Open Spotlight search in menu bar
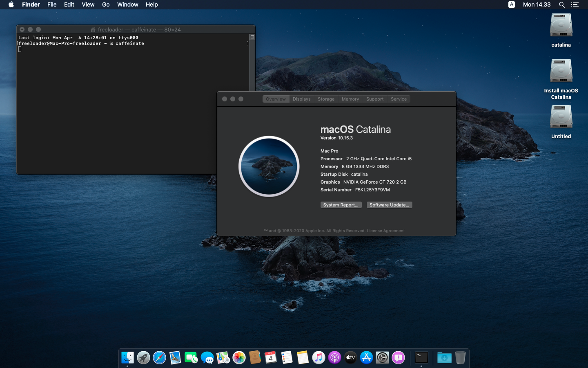Image resolution: width=588 pixels, height=368 pixels. point(562,4)
